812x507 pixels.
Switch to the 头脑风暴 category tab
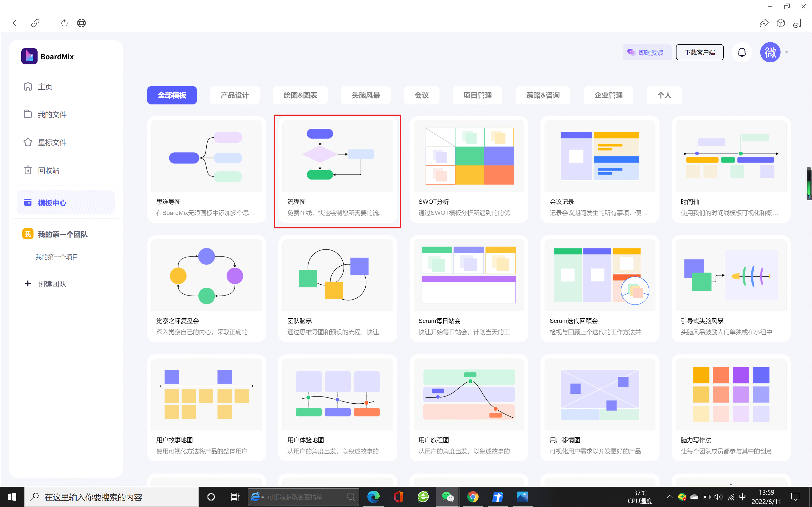365,95
